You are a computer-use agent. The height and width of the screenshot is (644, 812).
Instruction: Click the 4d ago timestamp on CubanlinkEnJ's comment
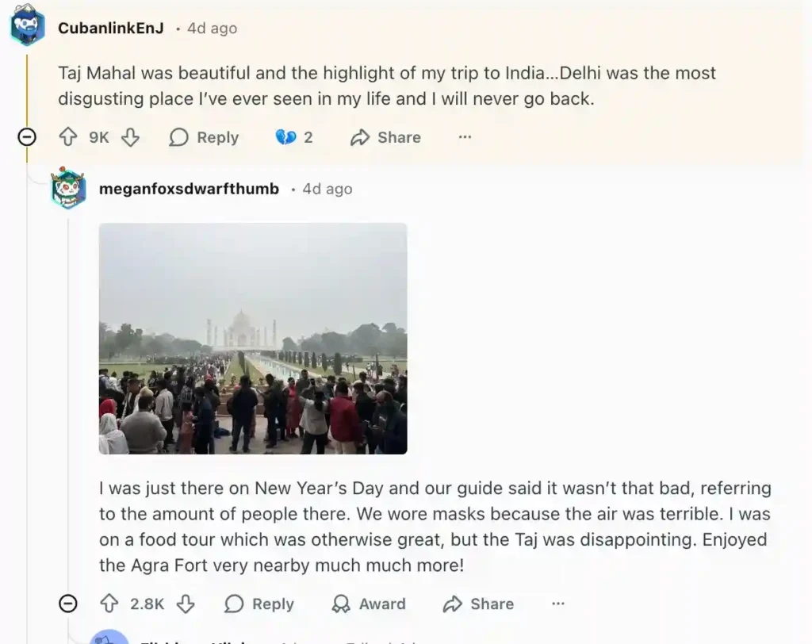(212, 28)
